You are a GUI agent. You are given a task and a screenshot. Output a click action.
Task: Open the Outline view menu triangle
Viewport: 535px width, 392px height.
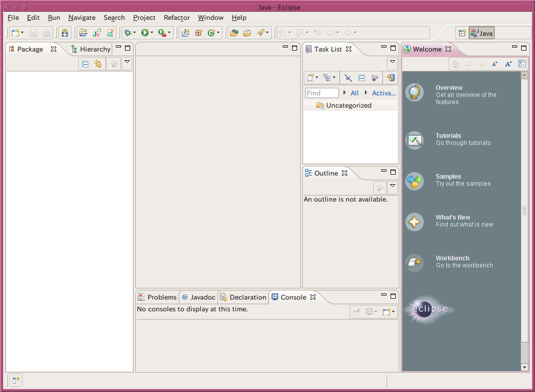click(x=393, y=186)
